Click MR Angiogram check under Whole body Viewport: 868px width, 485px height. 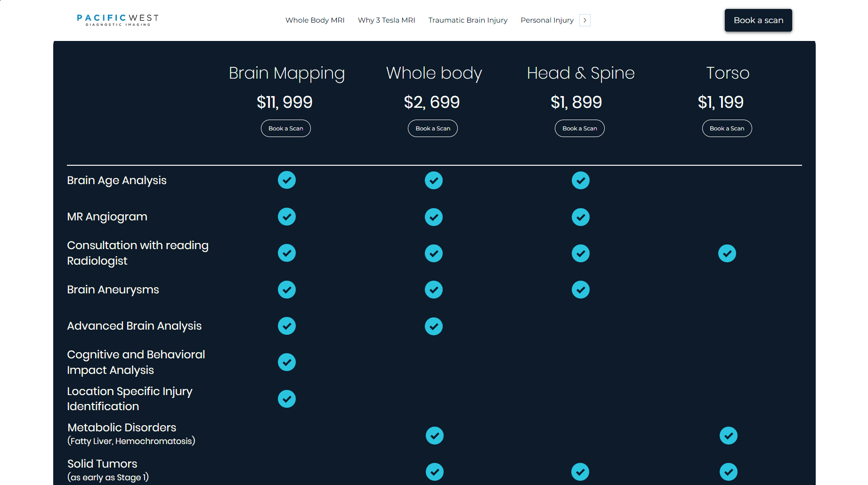point(434,217)
